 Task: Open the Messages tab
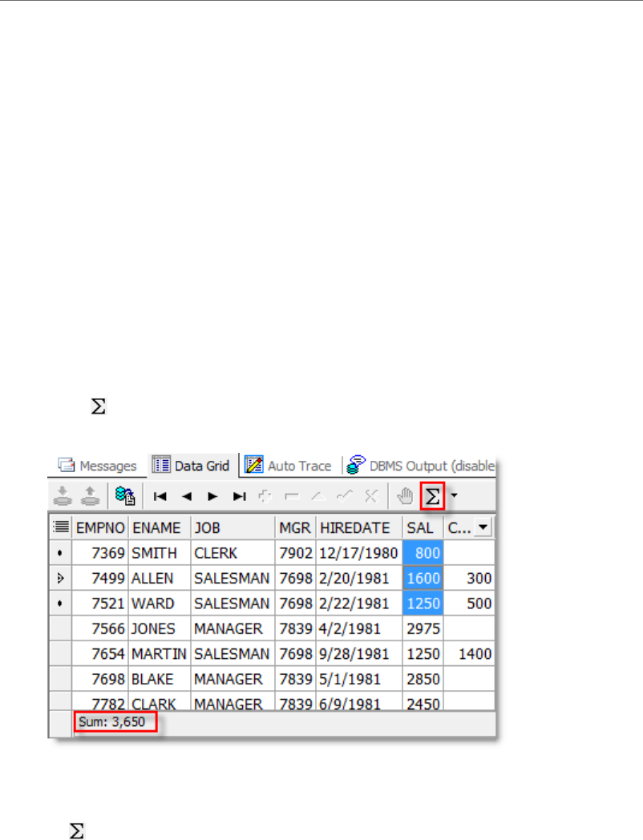[x=98, y=466]
